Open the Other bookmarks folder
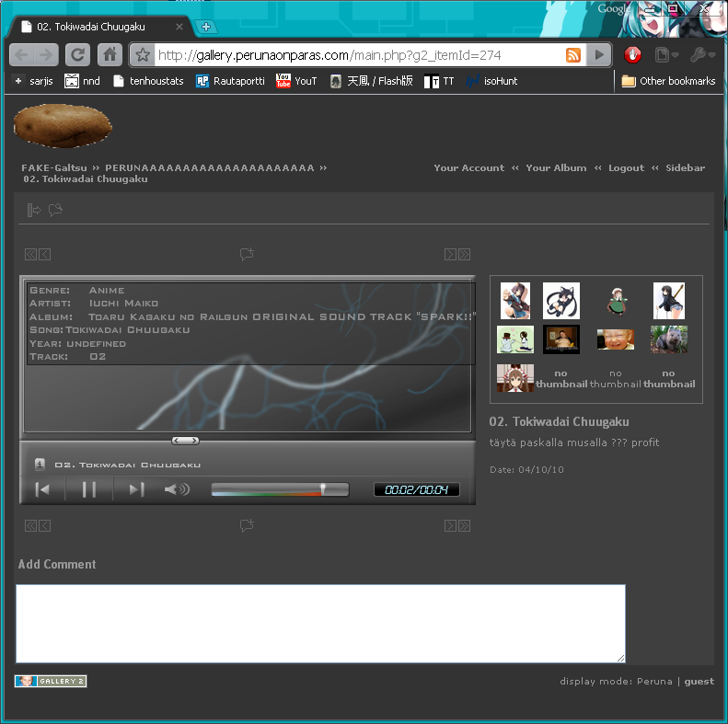This screenshot has width=728, height=724. (668, 81)
